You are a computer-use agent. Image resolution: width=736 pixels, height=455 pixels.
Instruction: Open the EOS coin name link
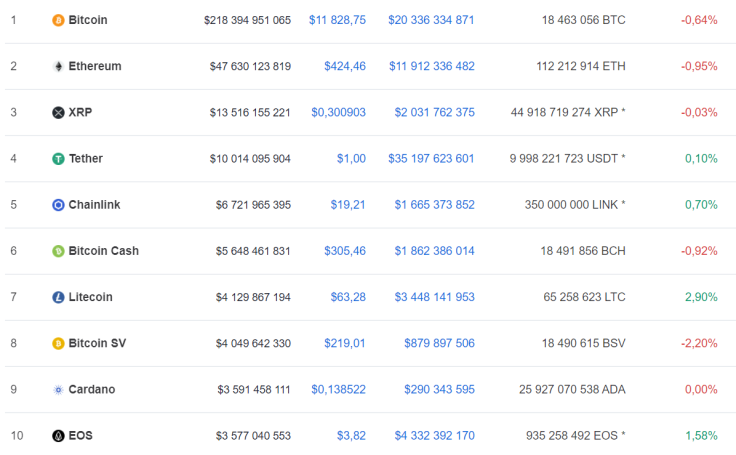coord(80,436)
